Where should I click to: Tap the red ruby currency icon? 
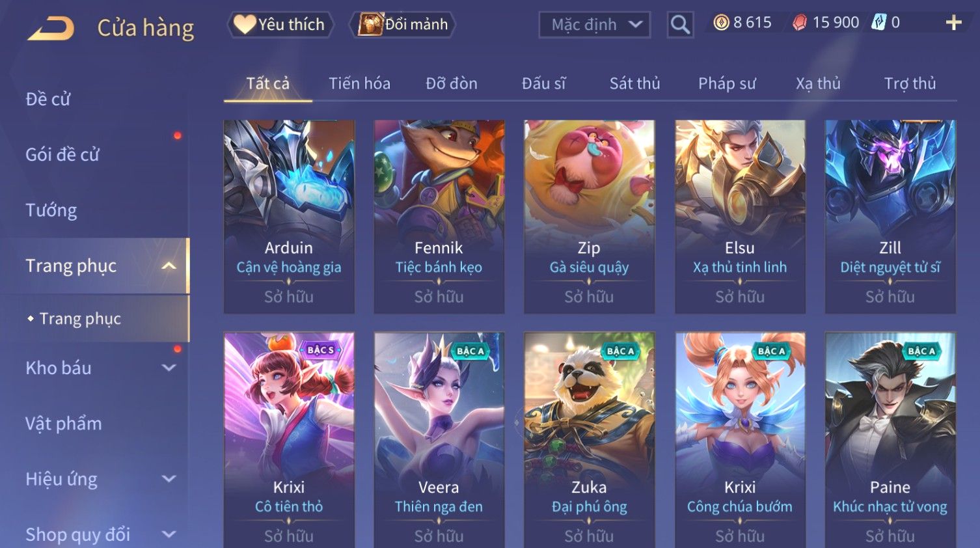click(x=800, y=23)
